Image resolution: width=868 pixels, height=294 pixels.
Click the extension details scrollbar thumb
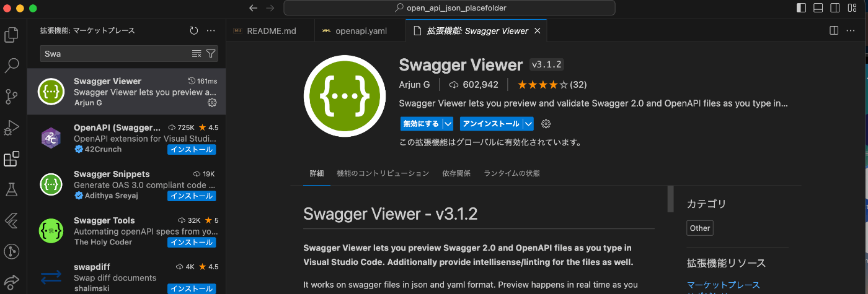point(670,199)
